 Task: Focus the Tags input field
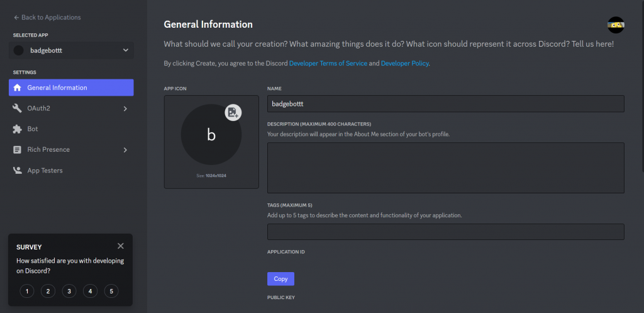point(446,232)
